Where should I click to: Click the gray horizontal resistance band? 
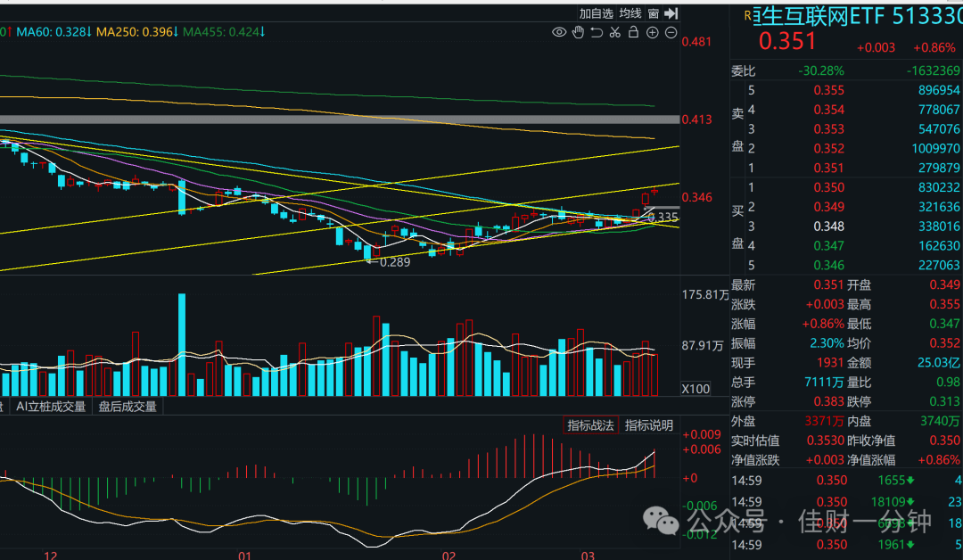pyautogui.click(x=340, y=119)
